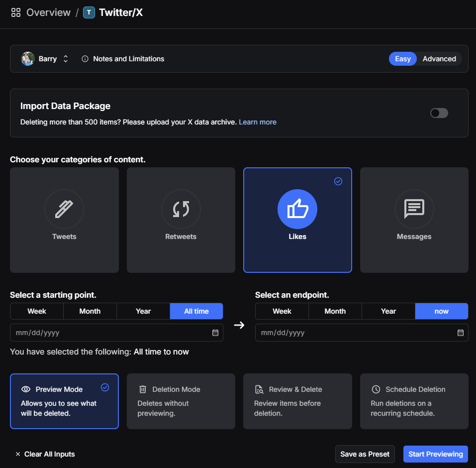Click the Review & Delete document icon
476x468 pixels.
[x=259, y=389]
